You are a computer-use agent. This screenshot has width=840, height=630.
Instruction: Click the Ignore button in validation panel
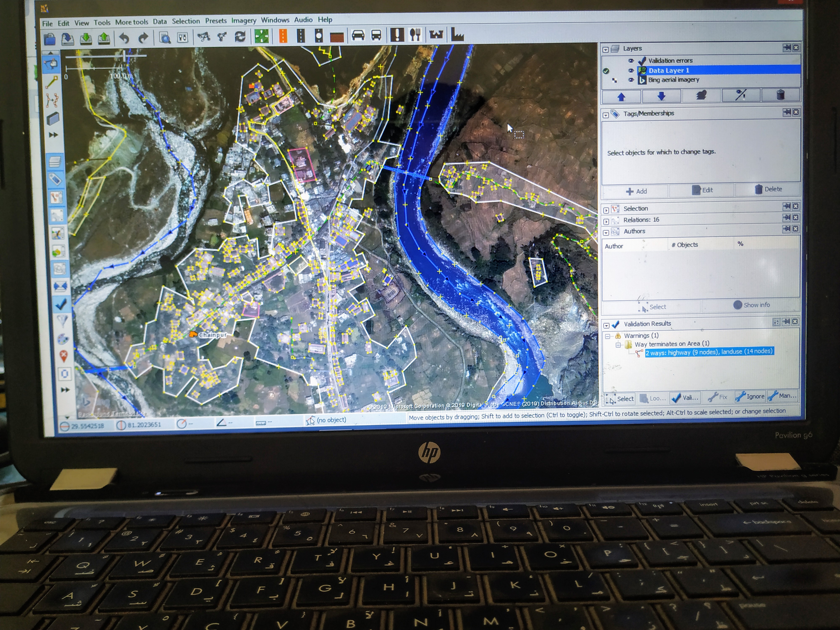(750, 396)
